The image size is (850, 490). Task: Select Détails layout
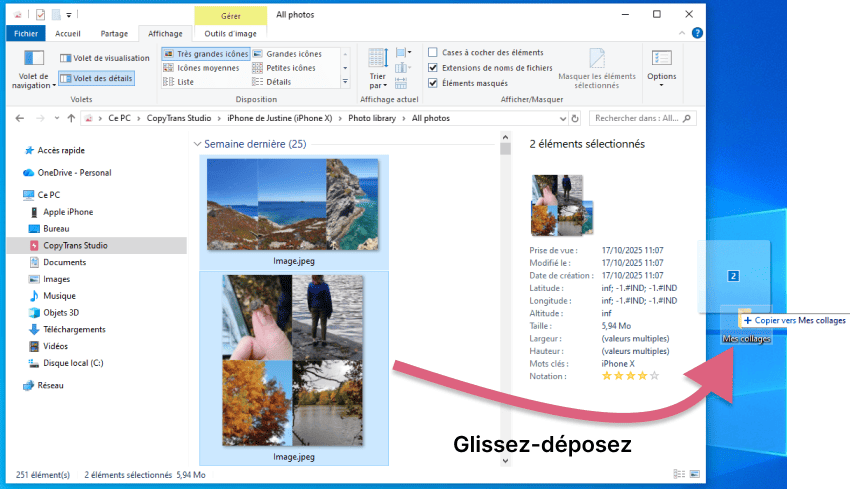click(272, 82)
